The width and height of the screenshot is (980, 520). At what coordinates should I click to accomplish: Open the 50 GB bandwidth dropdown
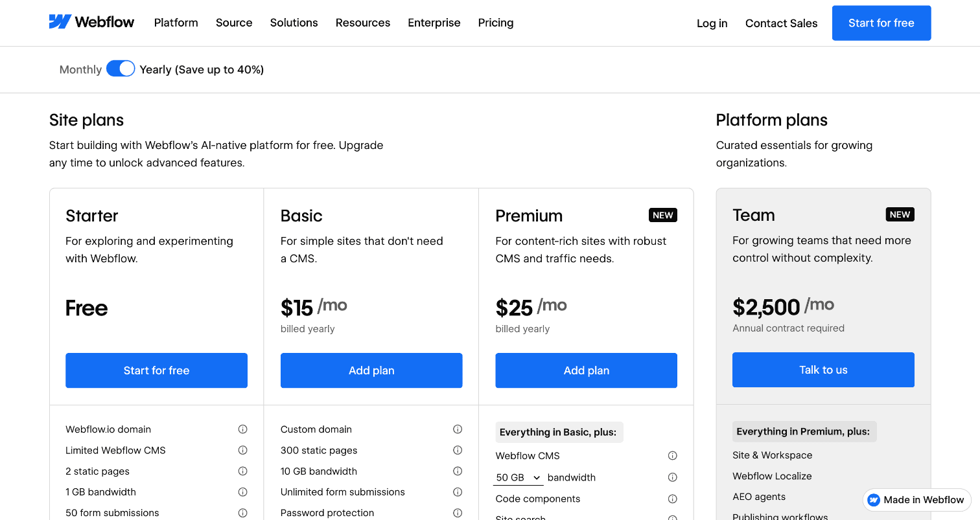(518, 477)
